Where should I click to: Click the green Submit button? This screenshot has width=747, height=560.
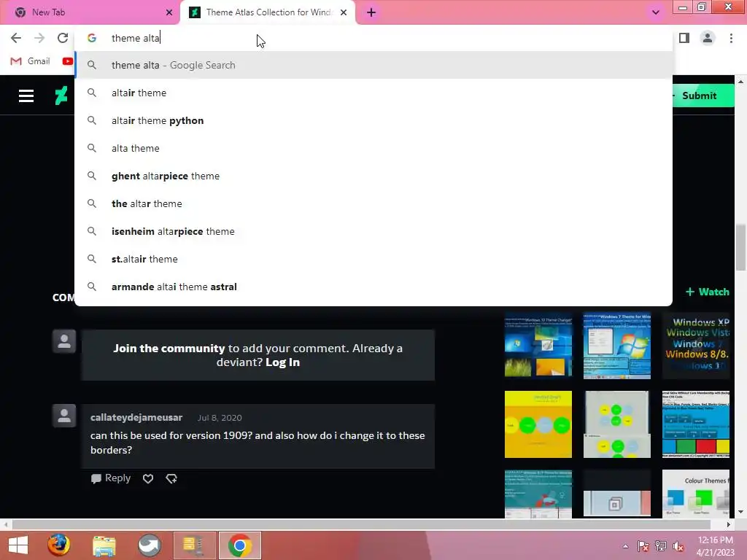[x=703, y=96]
